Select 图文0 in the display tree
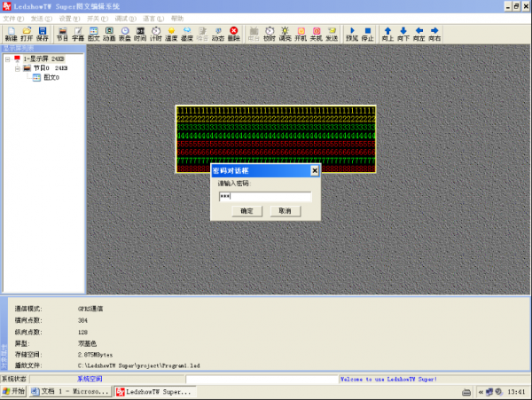 51,77
